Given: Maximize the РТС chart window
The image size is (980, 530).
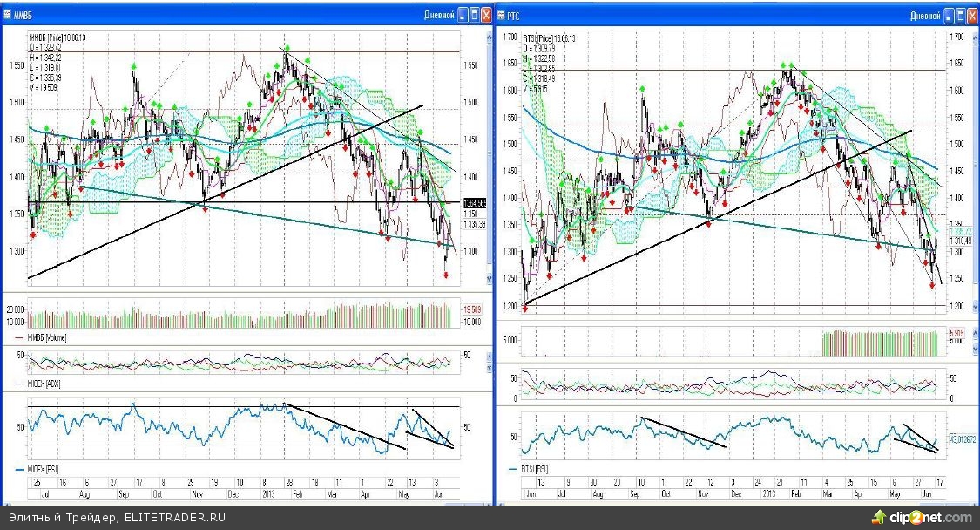Looking at the screenshot, I should pos(960,15).
